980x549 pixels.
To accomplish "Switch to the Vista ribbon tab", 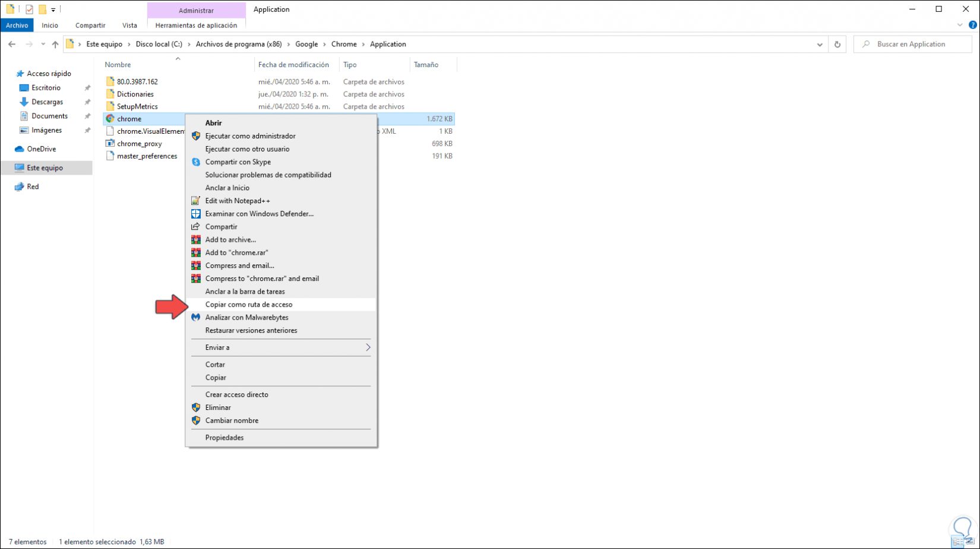I will 129,26.
